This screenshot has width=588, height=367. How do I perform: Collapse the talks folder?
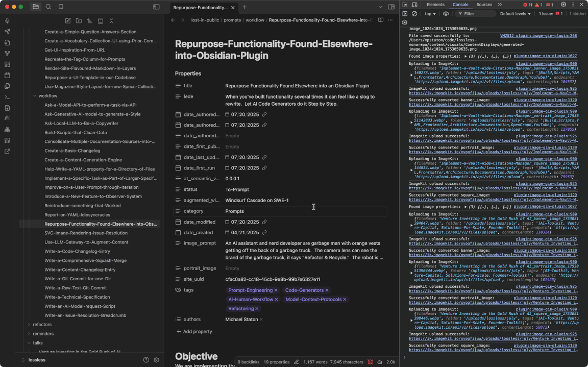pyautogui.click(x=29, y=343)
